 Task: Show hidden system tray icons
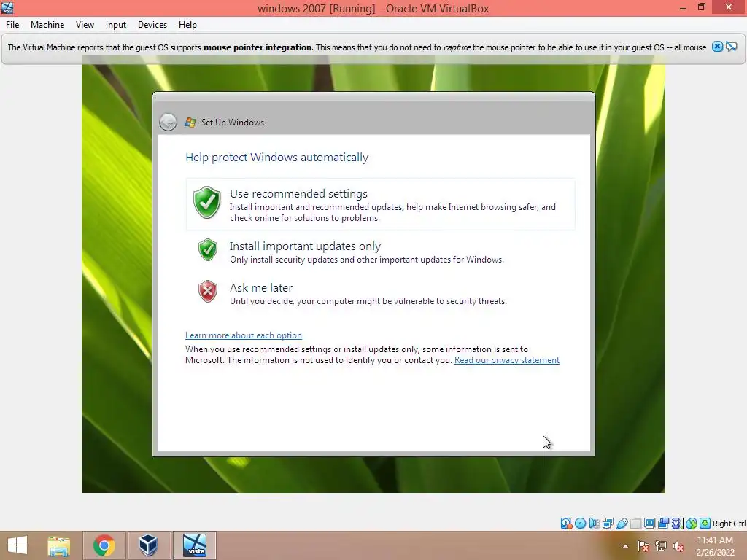(x=625, y=546)
